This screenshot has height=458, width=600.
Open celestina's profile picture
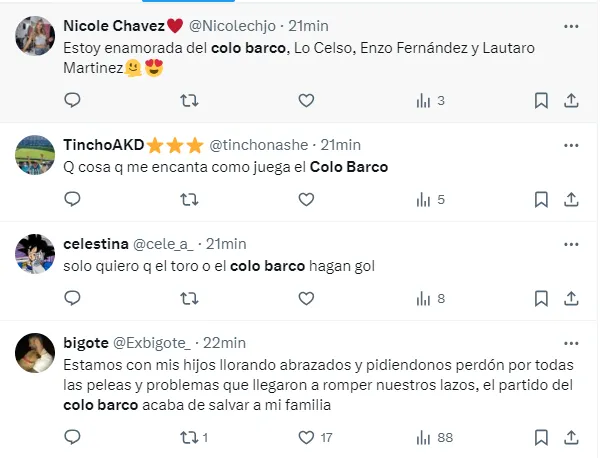click(x=35, y=253)
